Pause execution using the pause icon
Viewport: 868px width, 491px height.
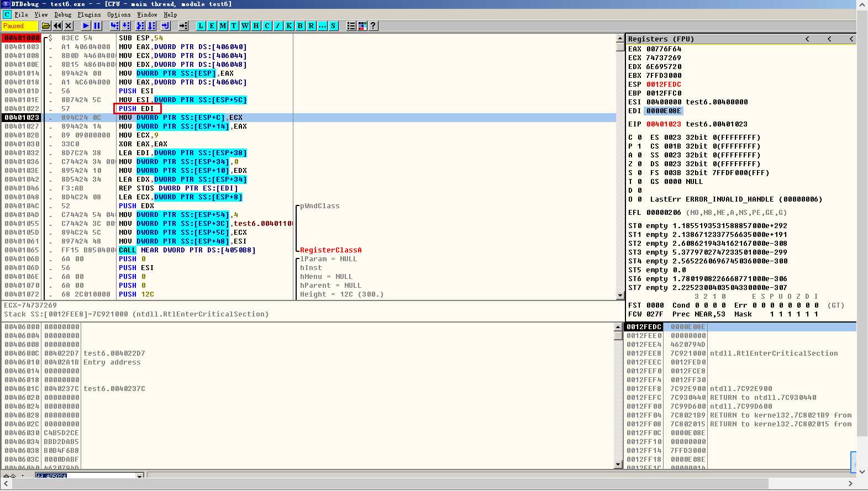coord(97,25)
